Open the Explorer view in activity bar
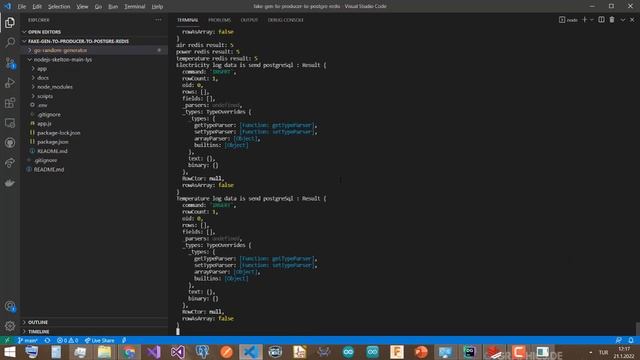This screenshot has width=640, height=360. [10, 23]
